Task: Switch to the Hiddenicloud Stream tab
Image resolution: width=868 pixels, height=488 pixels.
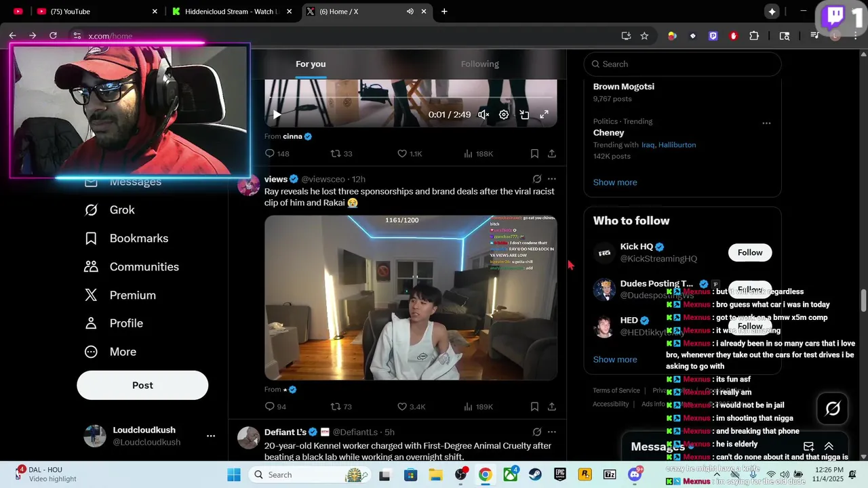Action: point(231,12)
